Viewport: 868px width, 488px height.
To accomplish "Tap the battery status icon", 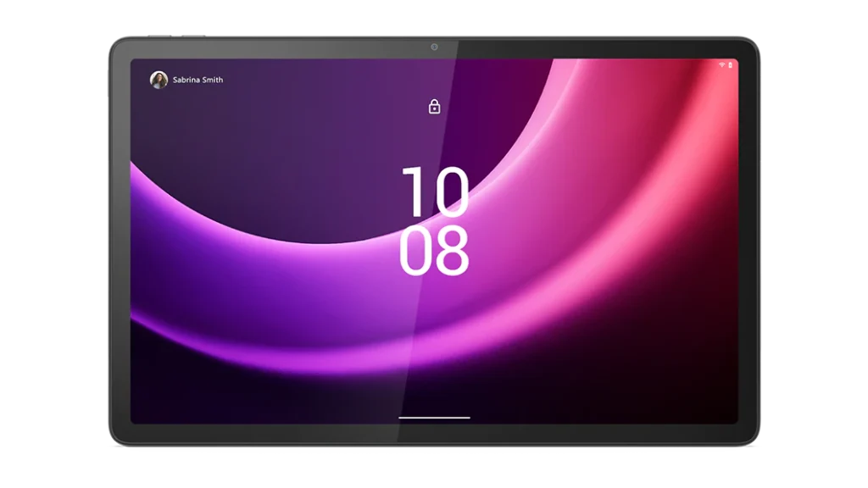I will click(730, 65).
